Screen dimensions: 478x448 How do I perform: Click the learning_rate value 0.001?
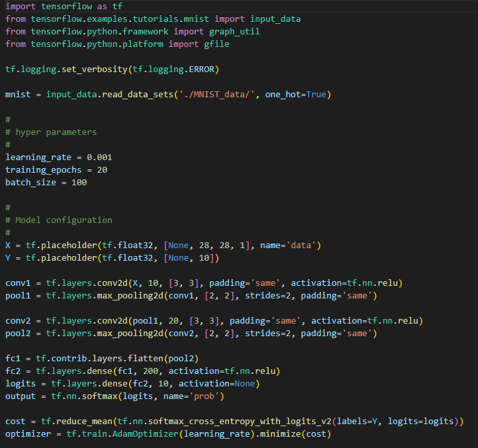(99, 157)
